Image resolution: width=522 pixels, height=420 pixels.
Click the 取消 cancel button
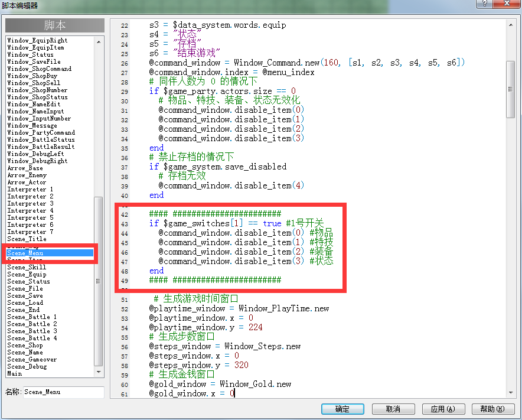point(393,409)
